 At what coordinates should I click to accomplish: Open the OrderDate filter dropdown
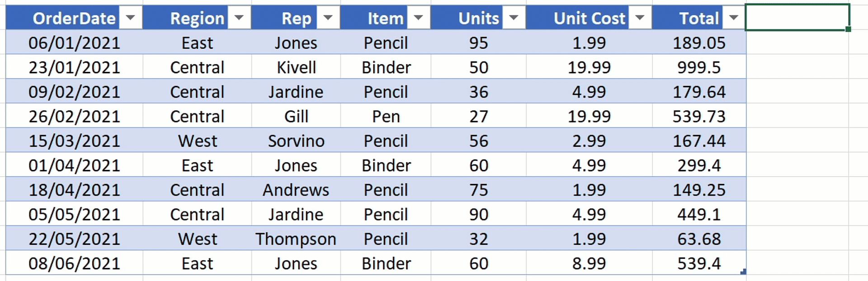(131, 18)
